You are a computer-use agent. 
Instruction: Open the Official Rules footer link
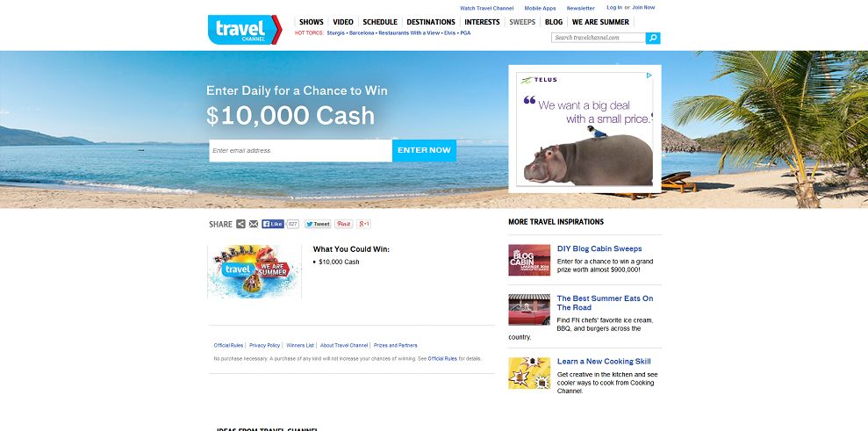coord(228,345)
